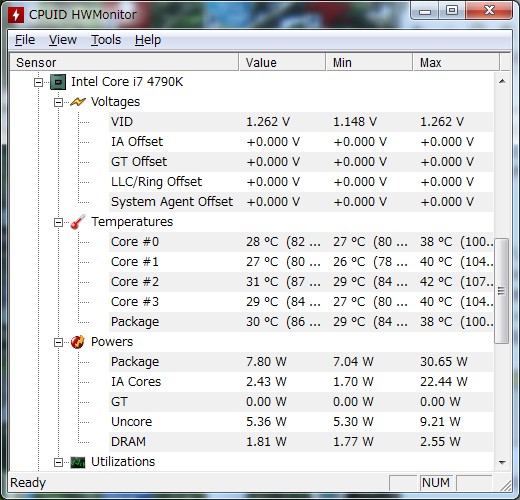Screen dimensions: 520x500
Task: Click the Utilizations graph icon
Action: click(78, 462)
